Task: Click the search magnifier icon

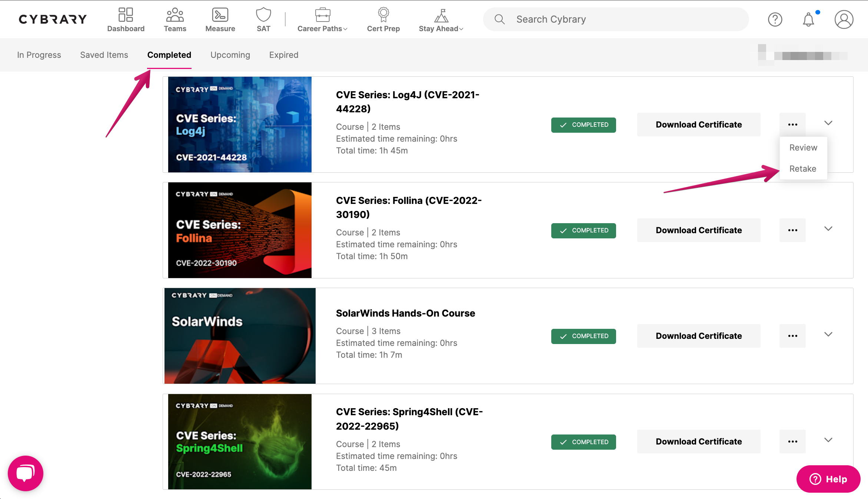Action: point(499,19)
